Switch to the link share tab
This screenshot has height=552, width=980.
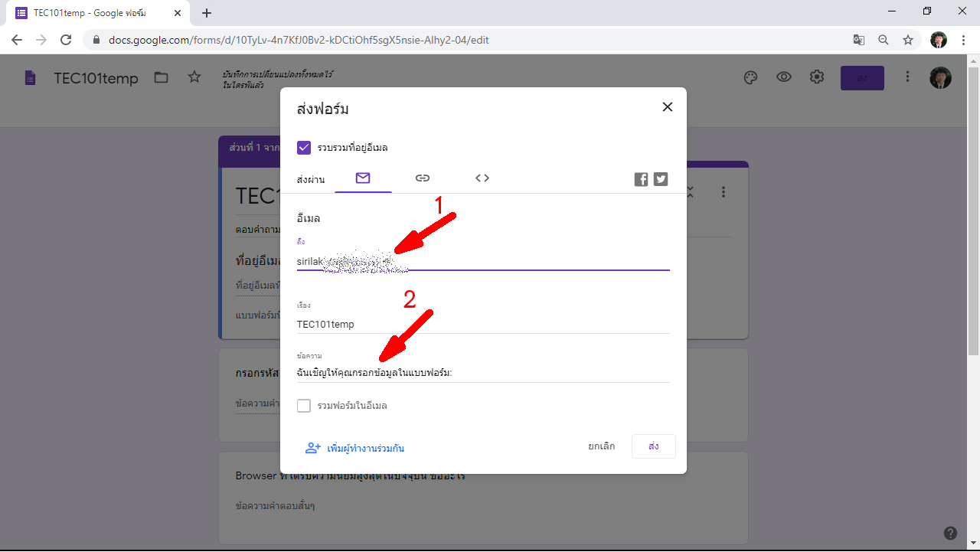pos(423,178)
